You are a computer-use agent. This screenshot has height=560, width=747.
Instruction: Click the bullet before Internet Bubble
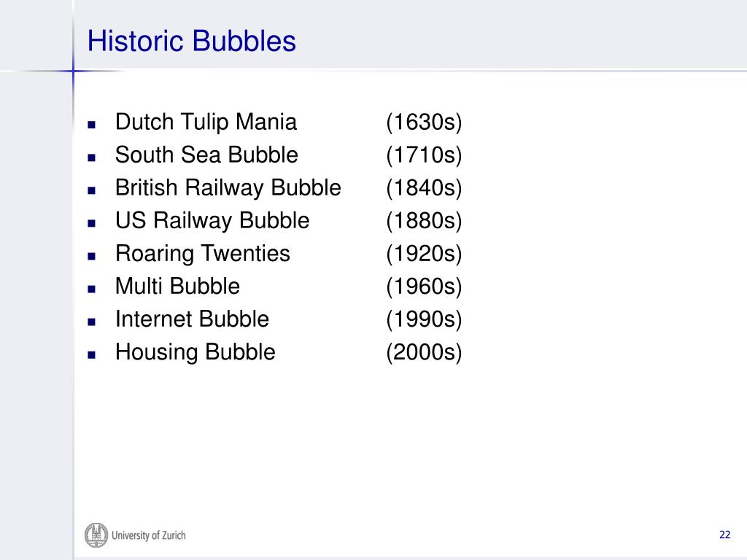[91, 322]
